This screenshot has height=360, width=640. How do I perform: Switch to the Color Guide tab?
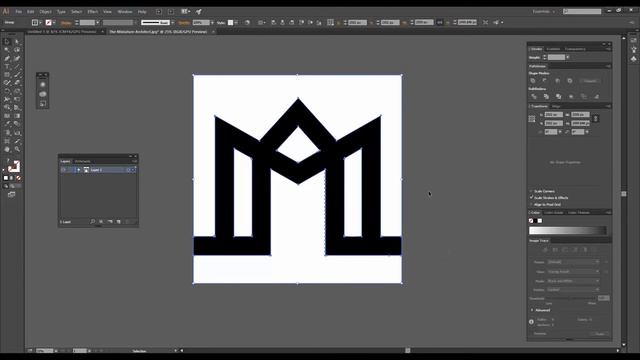(x=553, y=212)
